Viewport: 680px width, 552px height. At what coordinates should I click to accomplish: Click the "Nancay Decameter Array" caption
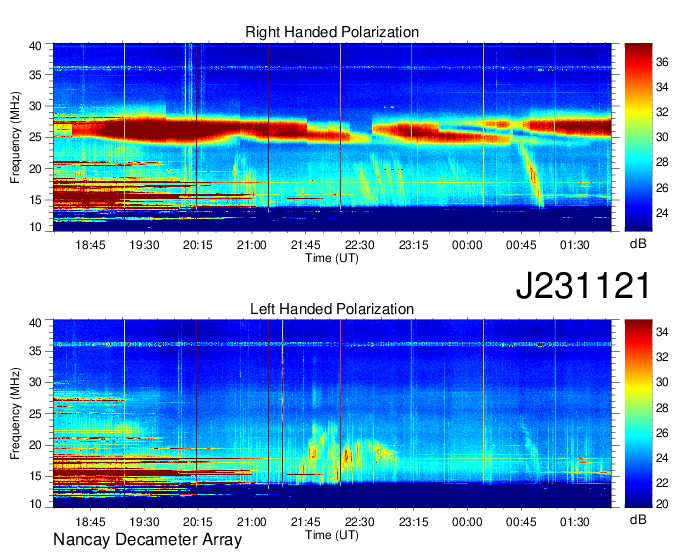[147, 540]
